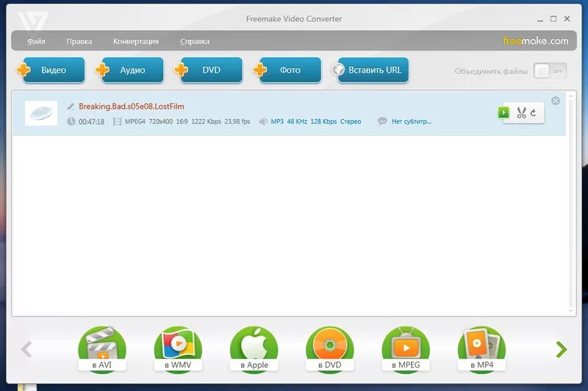Burn to DVD format

pyautogui.click(x=329, y=349)
